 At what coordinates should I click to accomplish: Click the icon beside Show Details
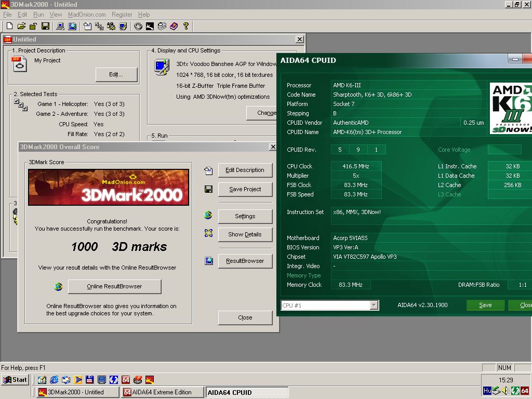(208, 233)
